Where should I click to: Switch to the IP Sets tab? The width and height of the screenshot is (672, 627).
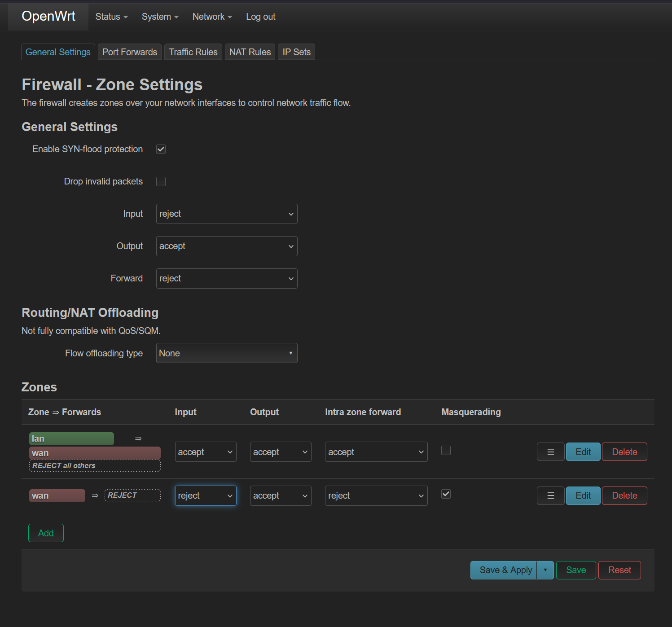[297, 52]
